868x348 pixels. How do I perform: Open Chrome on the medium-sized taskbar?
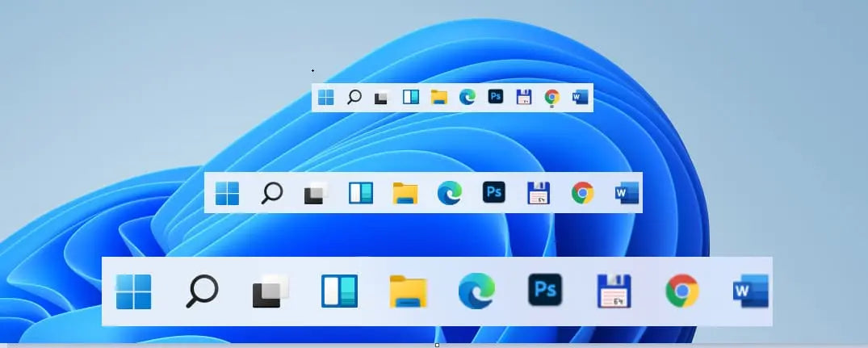click(582, 193)
